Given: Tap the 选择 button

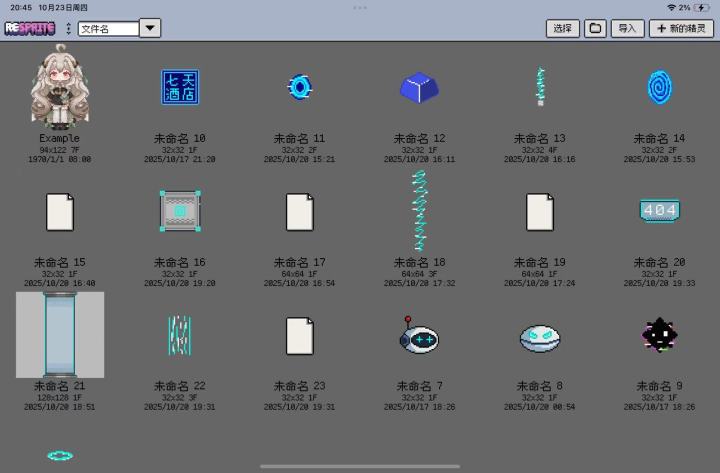Looking at the screenshot, I should [562, 28].
